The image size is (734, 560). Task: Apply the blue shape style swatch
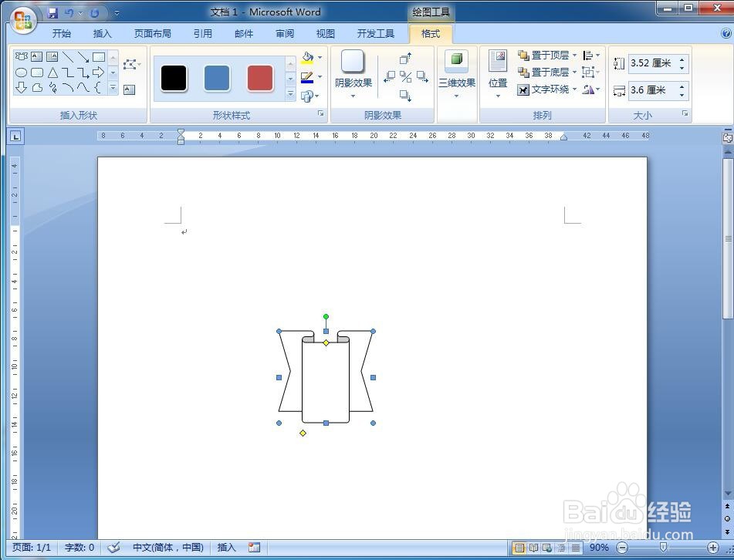[217, 78]
